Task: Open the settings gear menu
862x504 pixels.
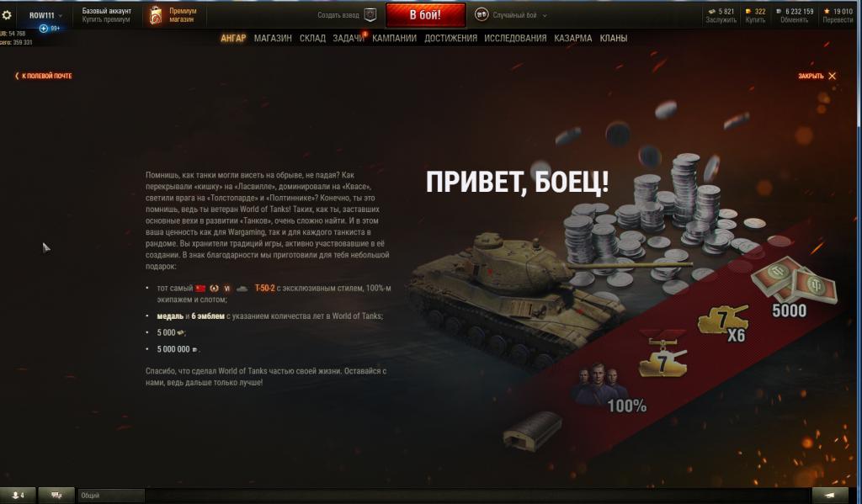Action: (x=7, y=15)
